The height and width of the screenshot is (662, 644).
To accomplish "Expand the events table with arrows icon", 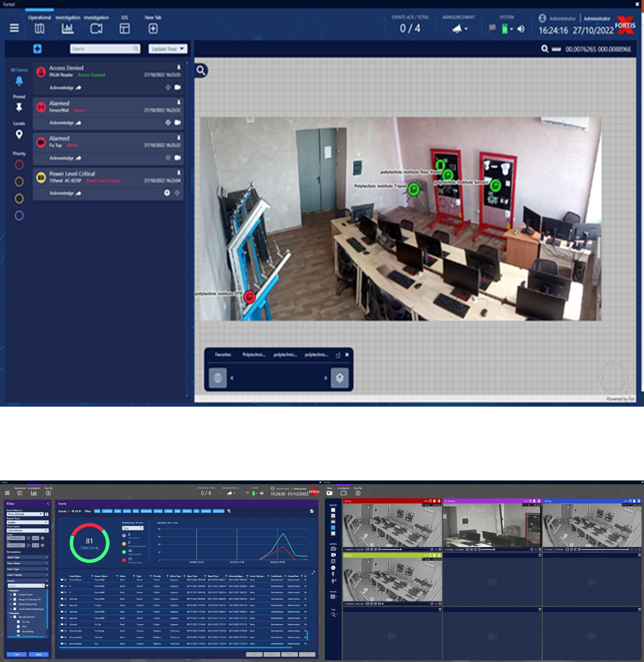I will point(313,572).
